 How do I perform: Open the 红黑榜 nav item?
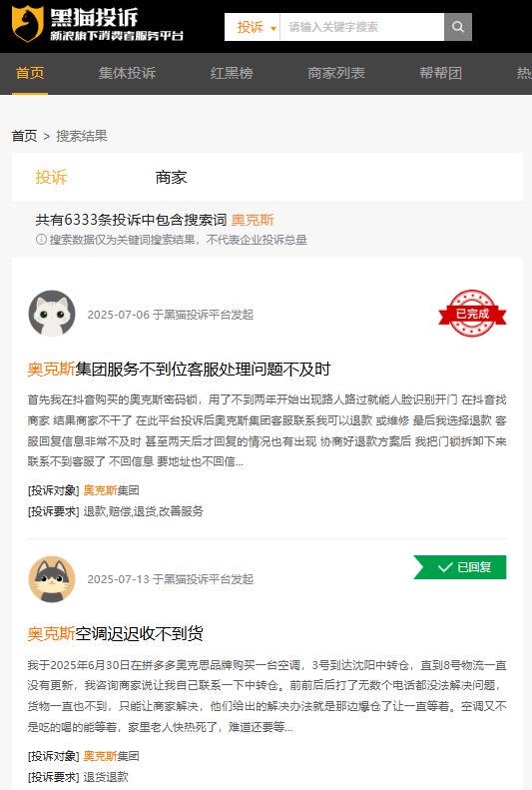(x=232, y=73)
